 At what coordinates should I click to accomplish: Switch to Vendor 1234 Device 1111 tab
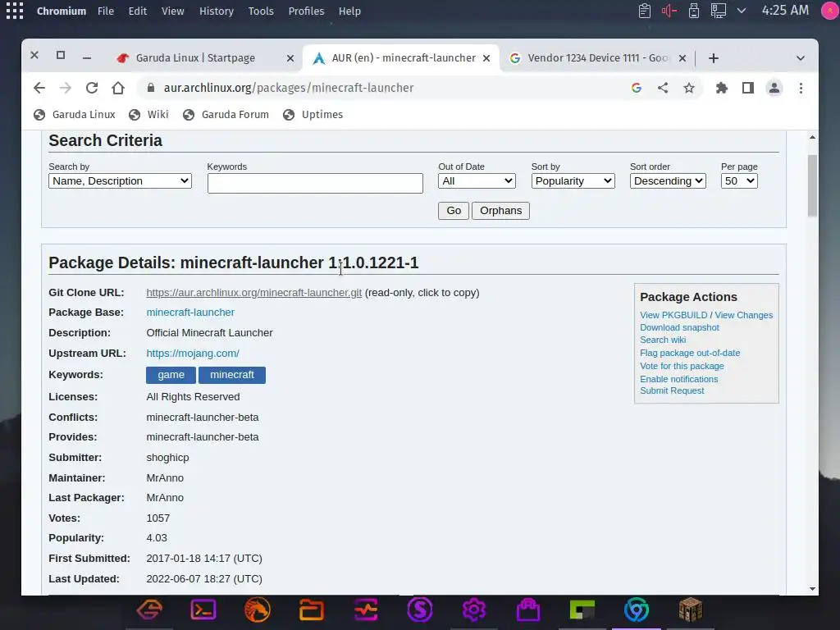click(x=597, y=58)
